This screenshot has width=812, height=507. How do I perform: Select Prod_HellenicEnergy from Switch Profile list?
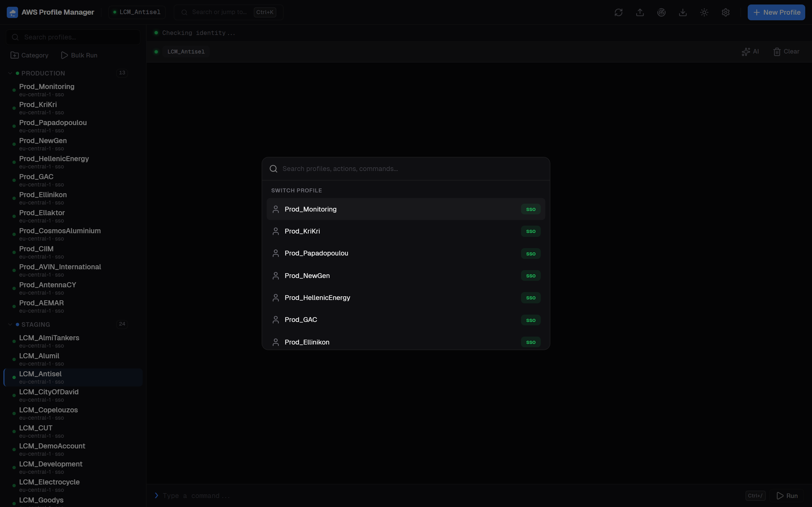pos(317,297)
